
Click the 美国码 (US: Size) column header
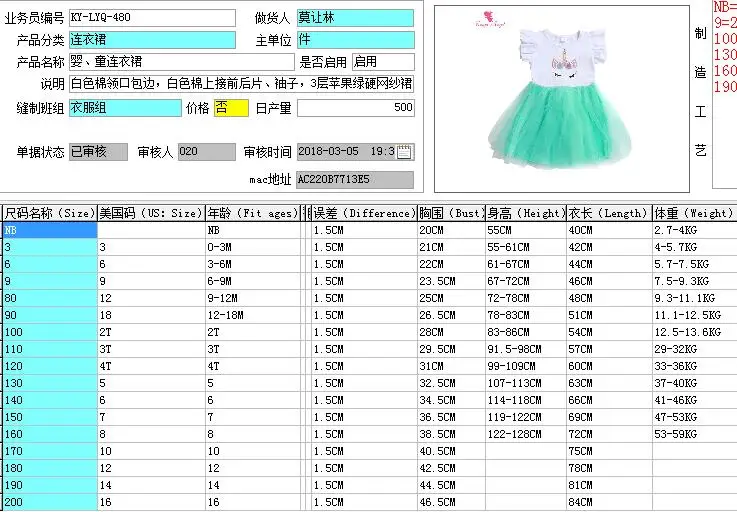click(x=151, y=213)
